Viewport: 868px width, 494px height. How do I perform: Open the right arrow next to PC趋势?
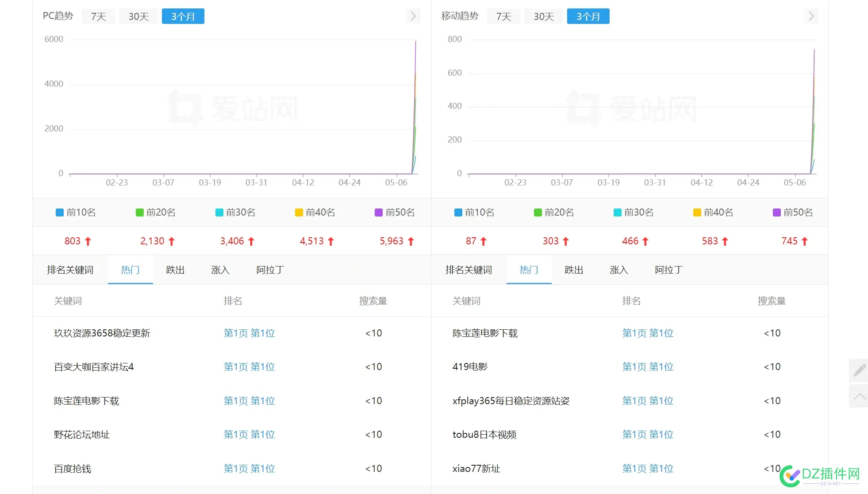click(413, 16)
